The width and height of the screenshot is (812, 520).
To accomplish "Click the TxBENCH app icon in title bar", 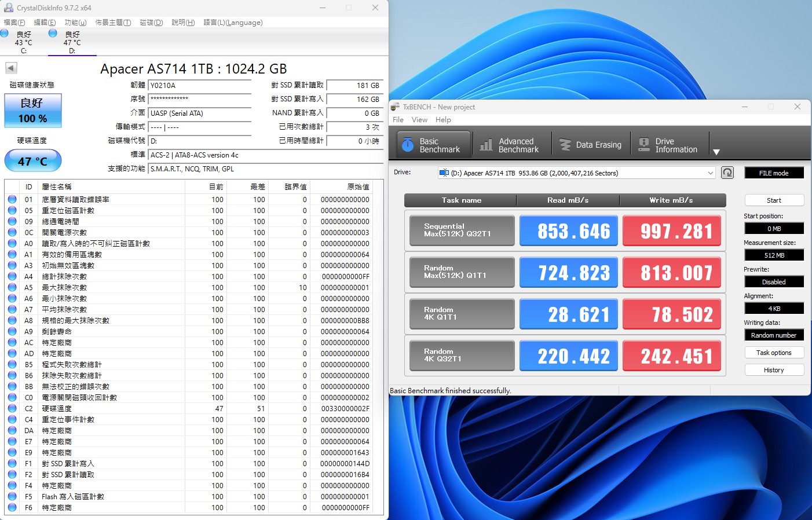I will tap(395, 107).
